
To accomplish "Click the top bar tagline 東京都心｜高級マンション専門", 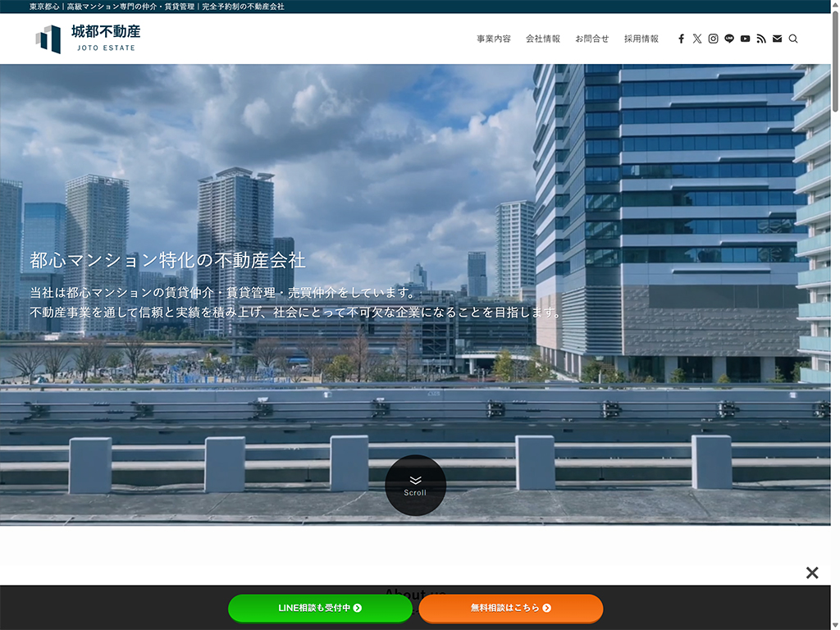I will tap(157, 7).
